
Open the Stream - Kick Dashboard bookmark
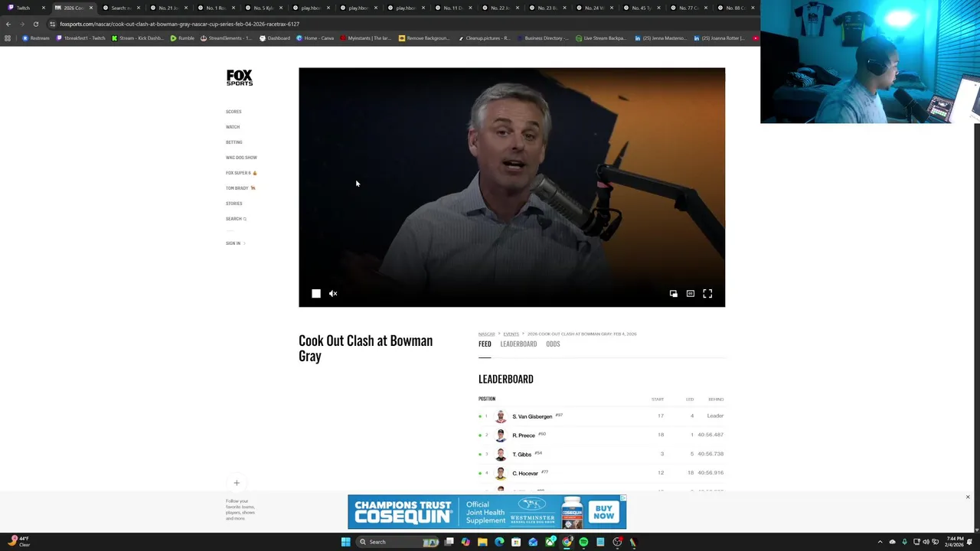click(138, 38)
